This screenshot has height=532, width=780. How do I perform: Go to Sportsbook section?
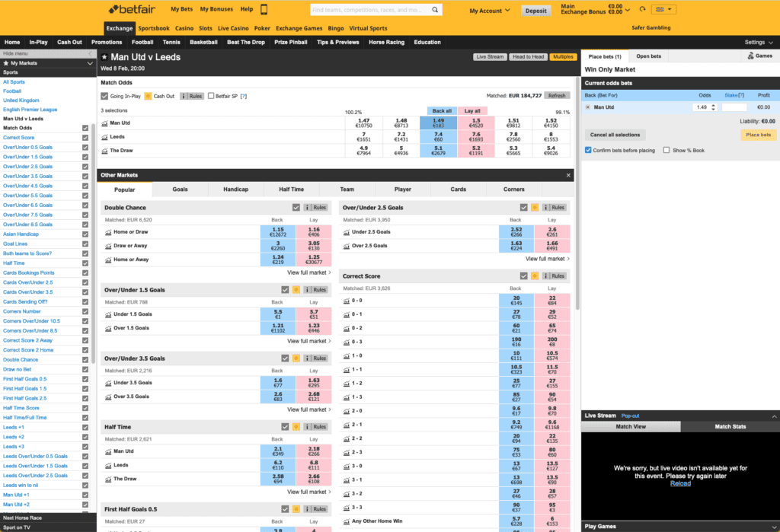click(154, 28)
